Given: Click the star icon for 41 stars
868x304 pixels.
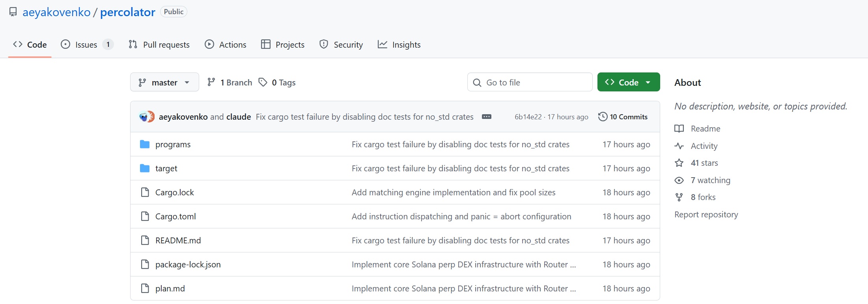Looking at the screenshot, I should click(x=679, y=163).
